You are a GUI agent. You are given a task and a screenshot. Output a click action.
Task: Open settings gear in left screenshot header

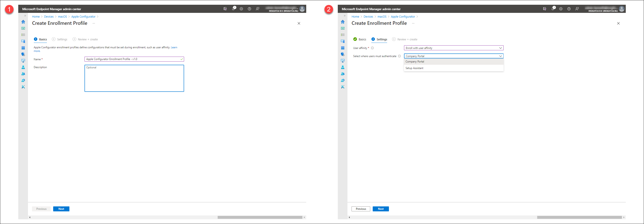point(241,9)
